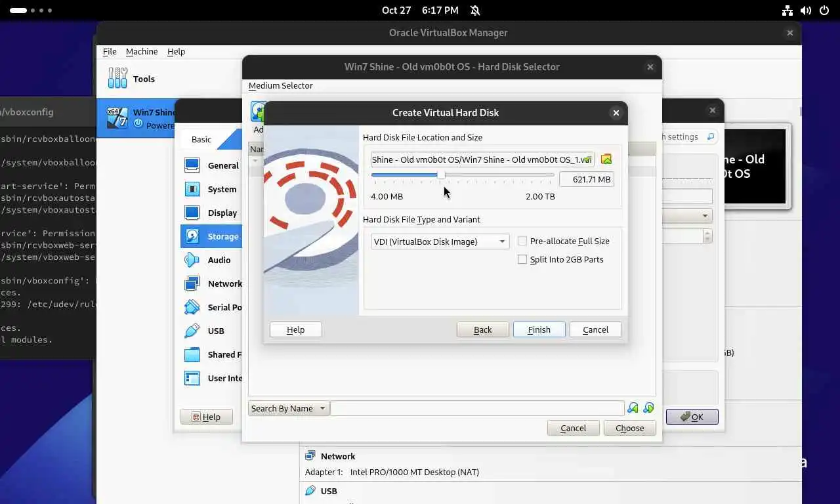Click the Shared Folders icon
Viewport: 840px width, 504px height.
tap(192, 354)
